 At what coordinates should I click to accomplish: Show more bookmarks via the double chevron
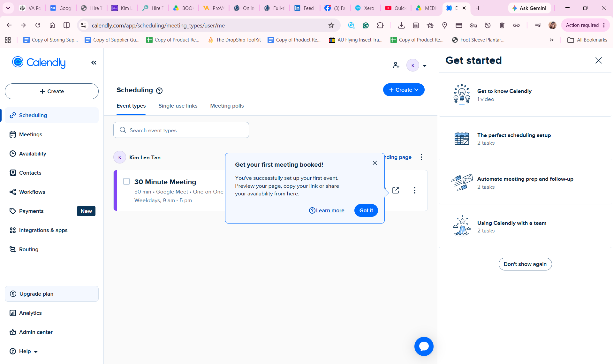point(551,40)
